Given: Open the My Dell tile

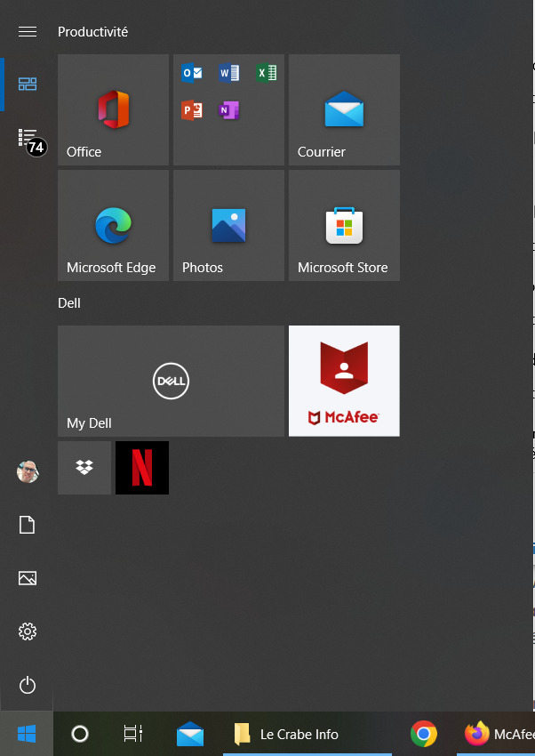Looking at the screenshot, I should coord(171,381).
